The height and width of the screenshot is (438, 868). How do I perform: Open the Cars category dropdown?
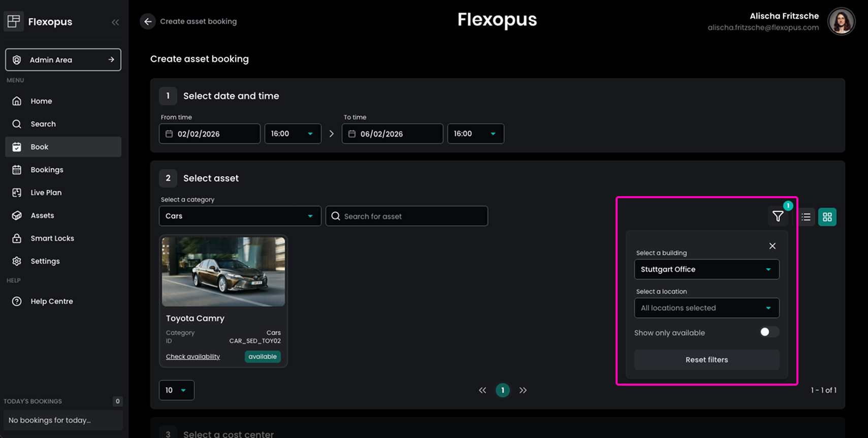pyautogui.click(x=240, y=216)
